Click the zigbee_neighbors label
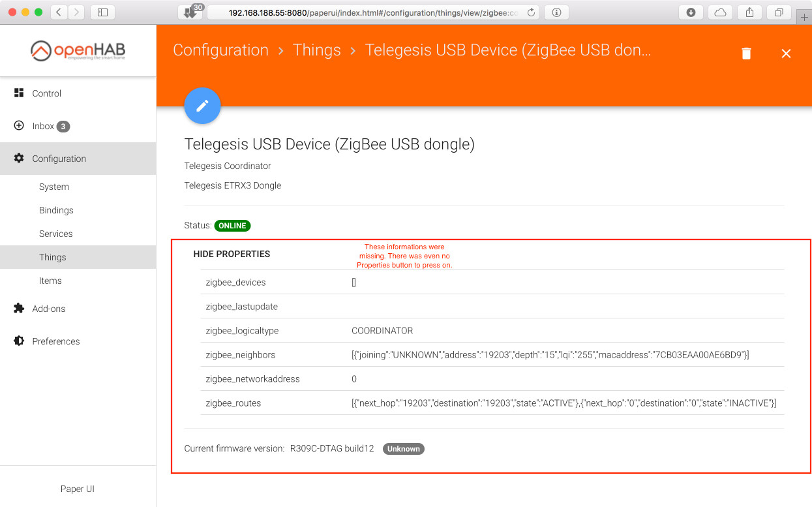The image size is (812, 507). tap(240, 355)
